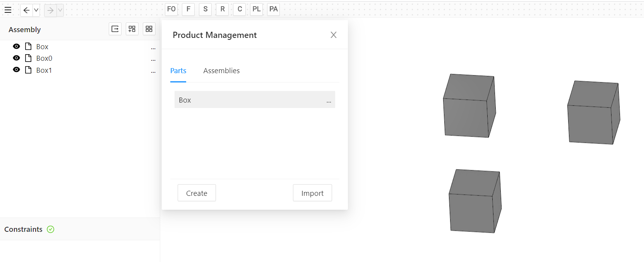This screenshot has width=644, height=262.
Task: Click the four-squares grid icon in Assembly header
Action: point(149,29)
